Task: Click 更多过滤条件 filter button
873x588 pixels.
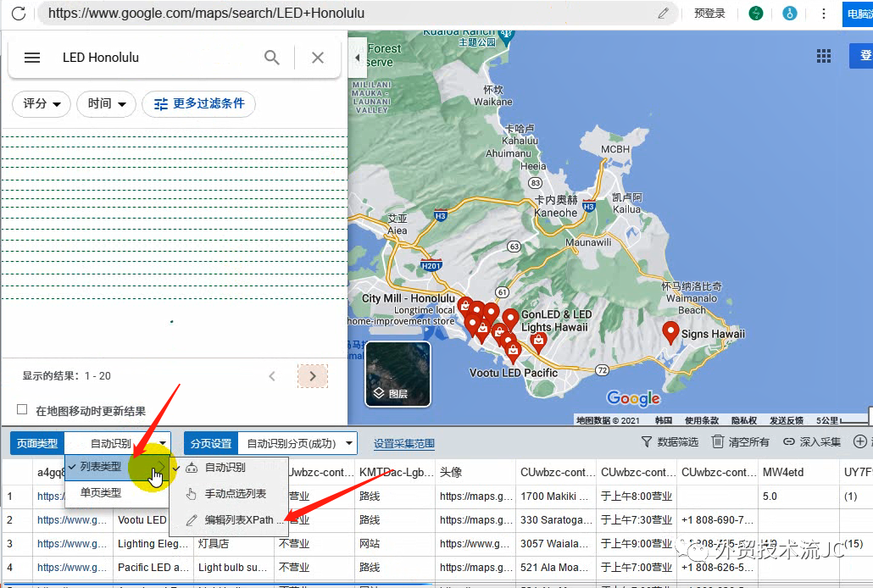Action: click(x=199, y=103)
